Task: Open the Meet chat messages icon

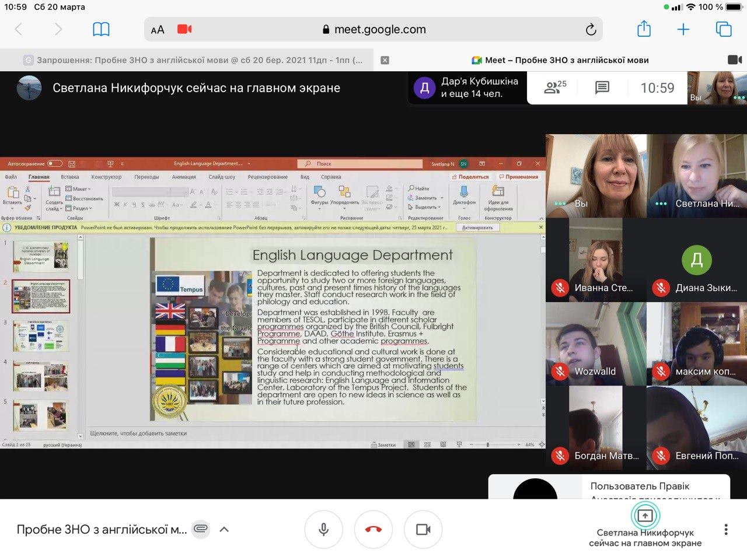Action: [602, 88]
